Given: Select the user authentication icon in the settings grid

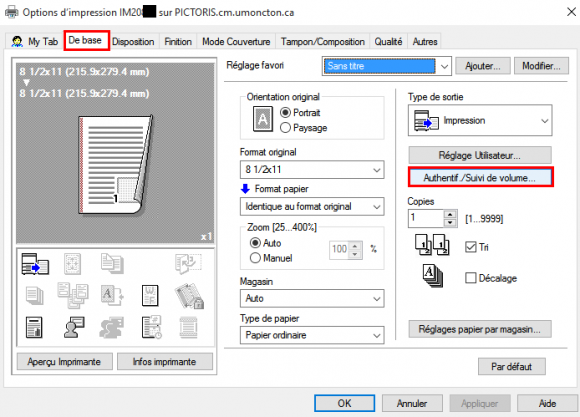Looking at the screenshot, I should tap(74, 327).
